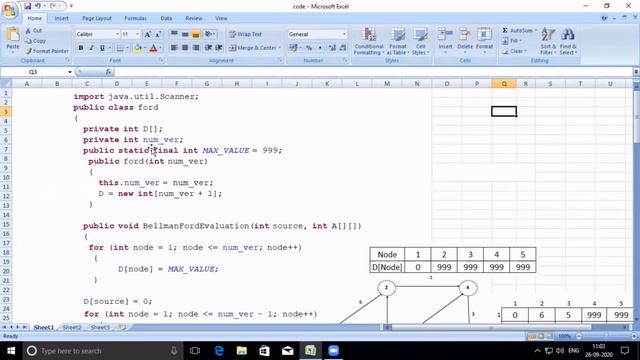Open the Name Box dropdown
This screenshot has height=360, width=640.
(x=70, y=72)
